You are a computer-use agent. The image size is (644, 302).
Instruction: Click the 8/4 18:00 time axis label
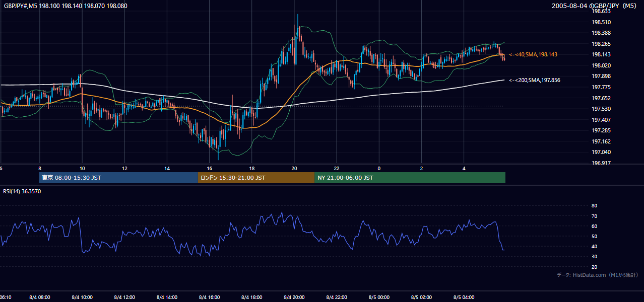(252, 297)
